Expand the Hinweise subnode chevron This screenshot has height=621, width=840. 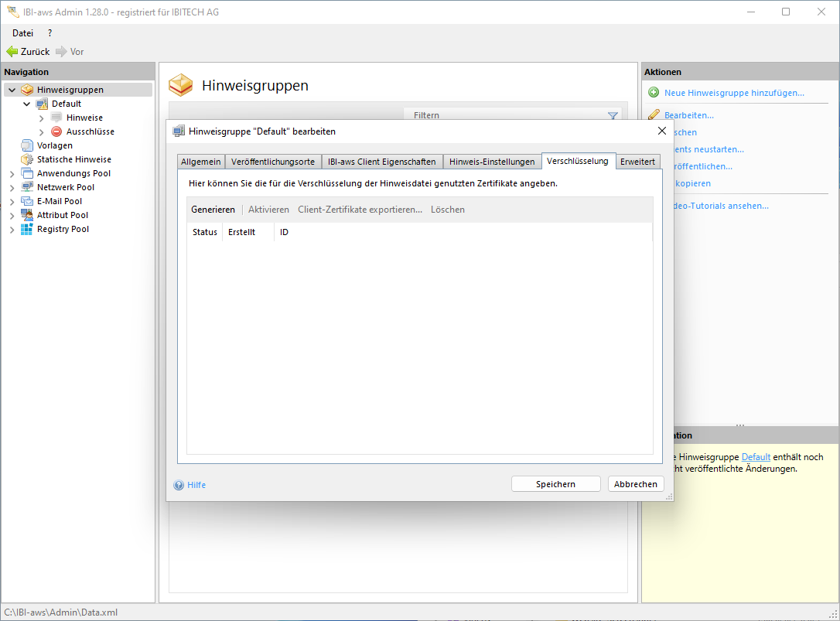click(x=41, y=118)
